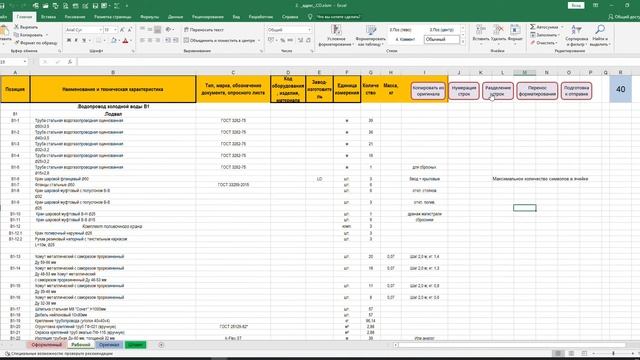Switch to the Разметка страницы tab
This screenshot has width=640, height=360.
(x=113, y=17)
